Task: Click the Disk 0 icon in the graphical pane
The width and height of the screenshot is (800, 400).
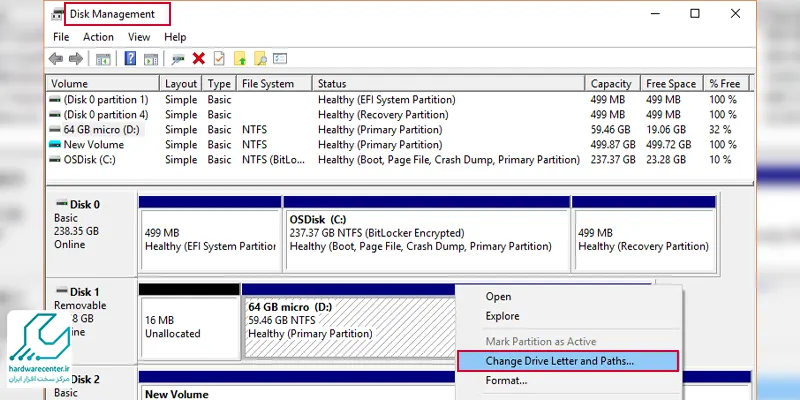Action: click(x=62, y=203)
